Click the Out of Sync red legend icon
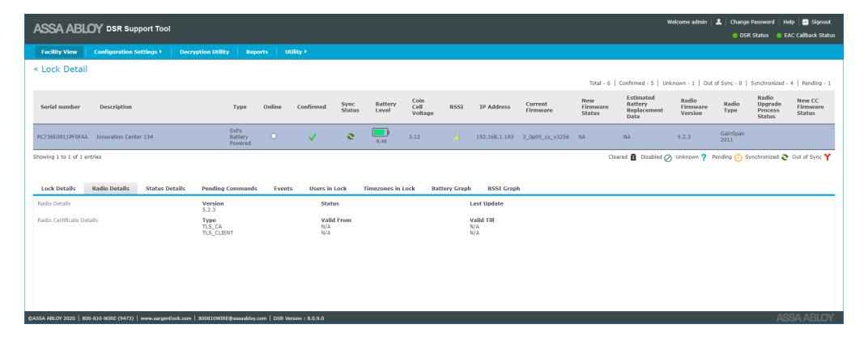The image size is (868, 346). [x=827, y=157]
